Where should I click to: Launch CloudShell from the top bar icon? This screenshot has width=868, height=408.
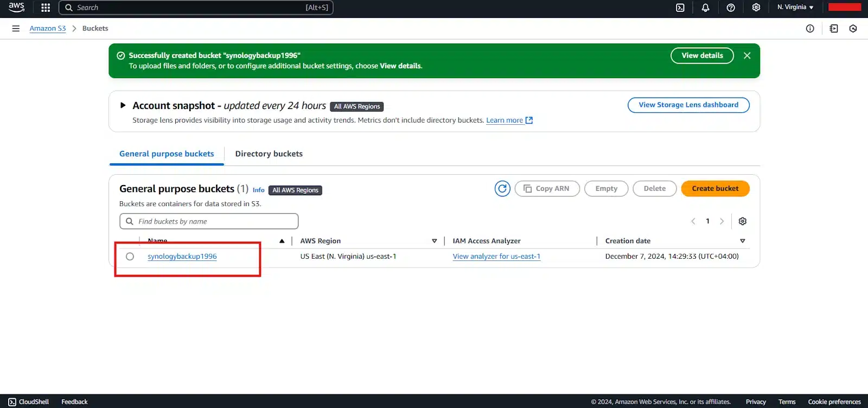(680, 8)
